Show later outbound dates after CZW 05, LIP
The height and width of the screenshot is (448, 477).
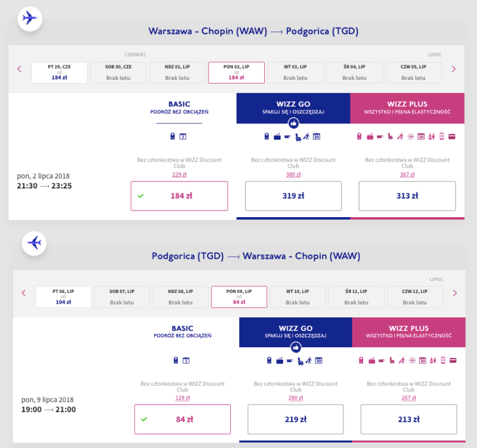pyautogui.click(x=454, y=69)
